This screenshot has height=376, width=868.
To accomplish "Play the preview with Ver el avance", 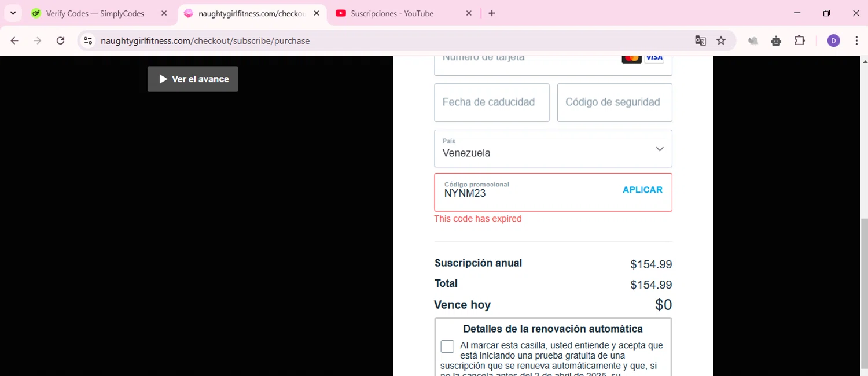I will pos(193,79).
